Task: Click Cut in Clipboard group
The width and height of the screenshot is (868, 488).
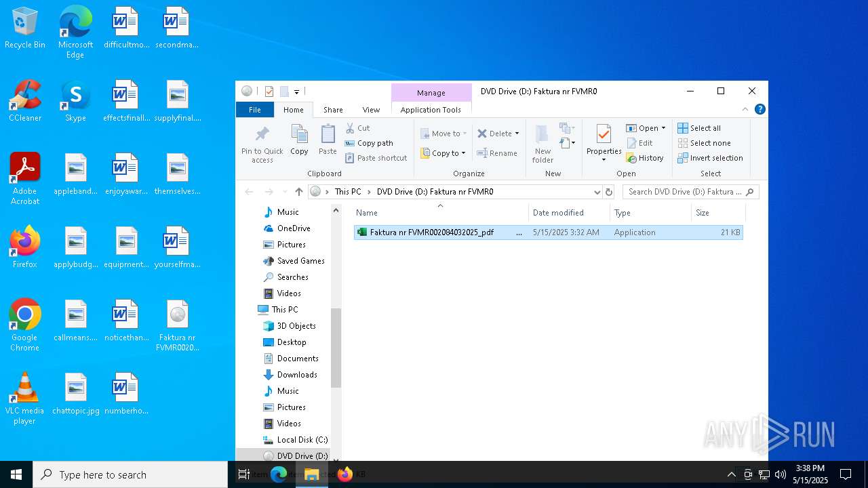Action: coord(357,128)
